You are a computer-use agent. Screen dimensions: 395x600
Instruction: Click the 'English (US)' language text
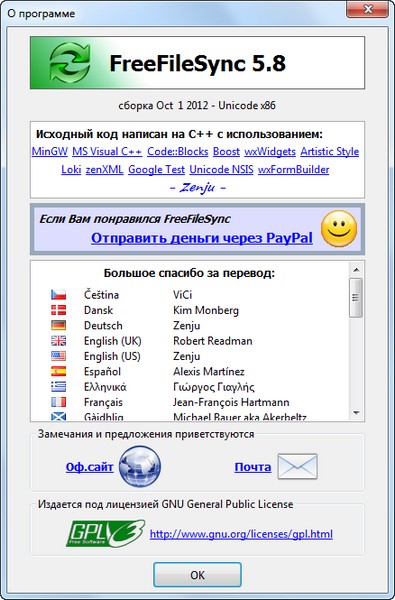112,356
